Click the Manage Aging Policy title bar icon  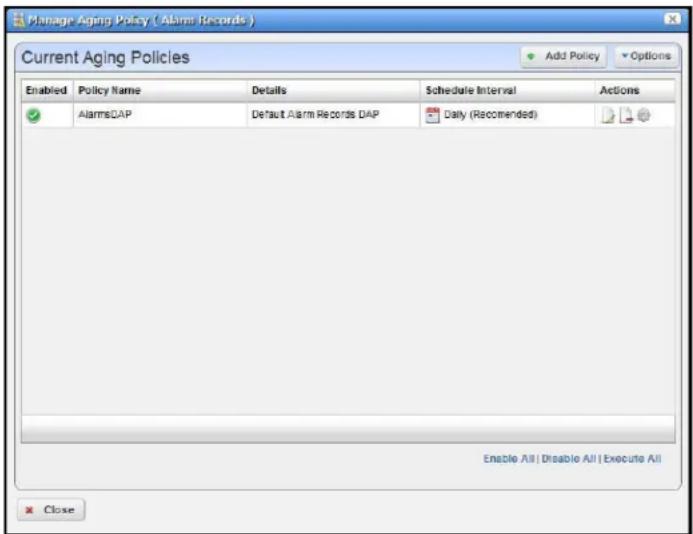(x=19, y=20)
